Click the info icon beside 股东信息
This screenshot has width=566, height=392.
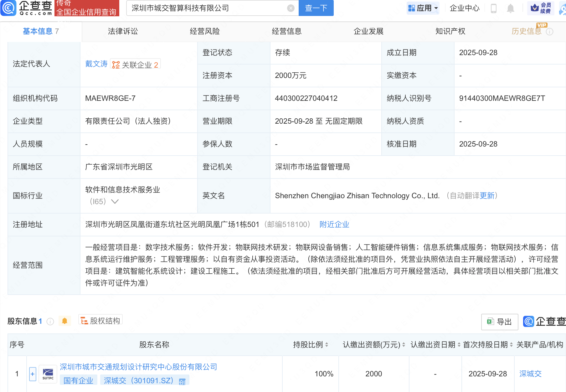coord(50,321)
